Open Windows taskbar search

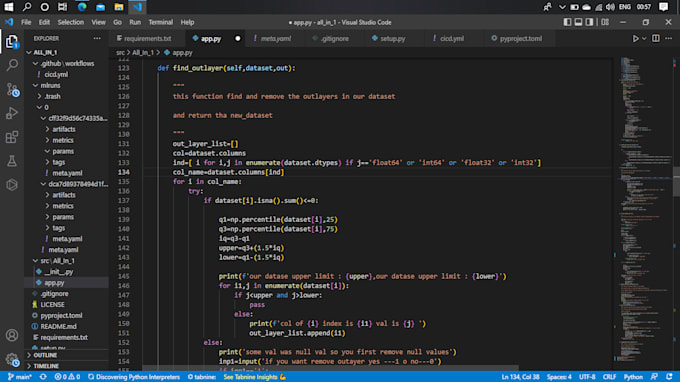(27, 7)
